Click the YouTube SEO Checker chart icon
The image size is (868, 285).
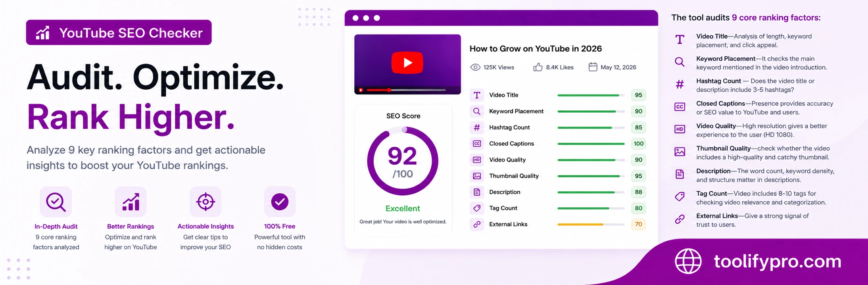(43, 33)
